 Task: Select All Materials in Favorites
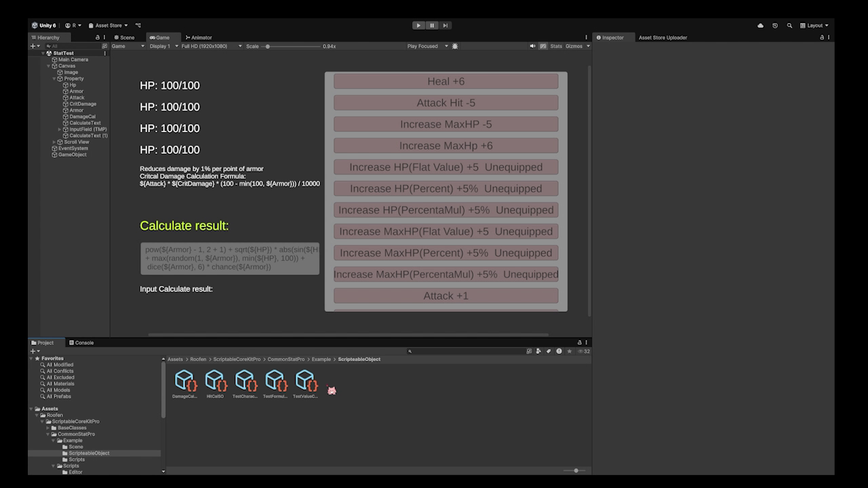pyautogui.click(x=59, y=384)
